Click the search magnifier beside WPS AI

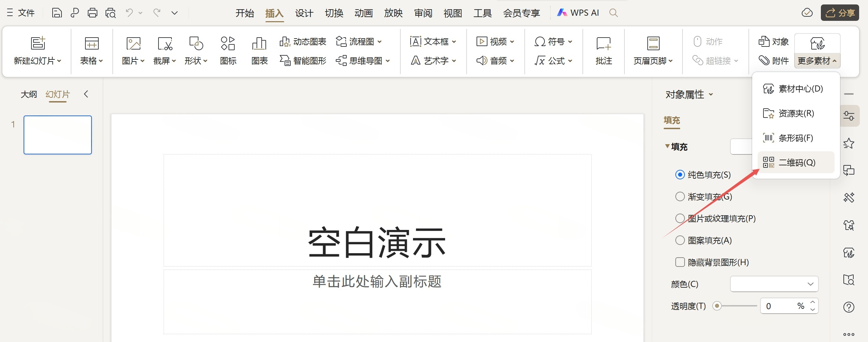point(614,13)
